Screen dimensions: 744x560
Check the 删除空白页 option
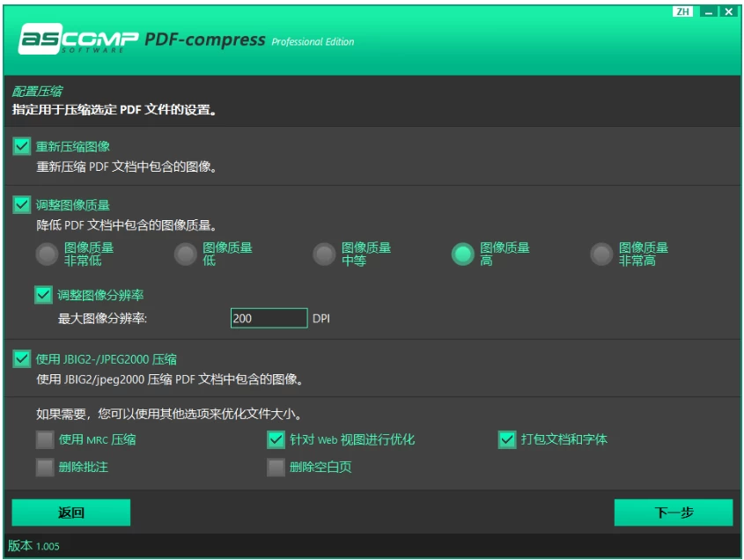[x=276, y=467]
